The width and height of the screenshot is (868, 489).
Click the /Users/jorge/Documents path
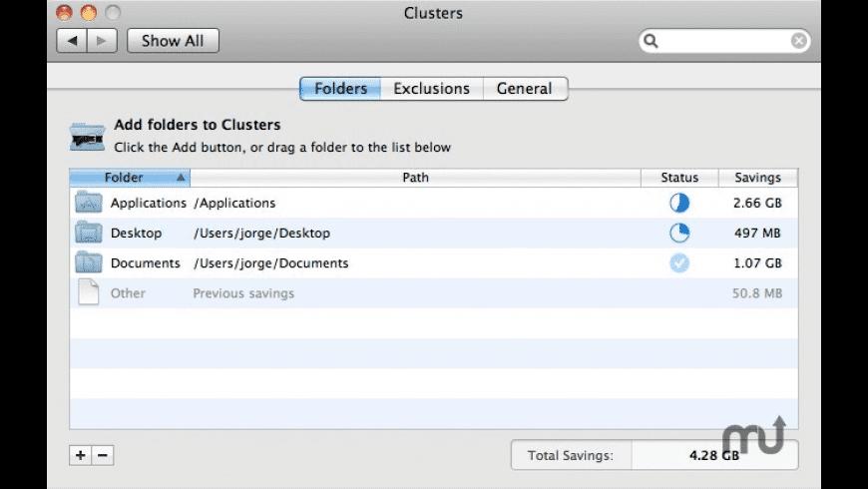(270, 263)
